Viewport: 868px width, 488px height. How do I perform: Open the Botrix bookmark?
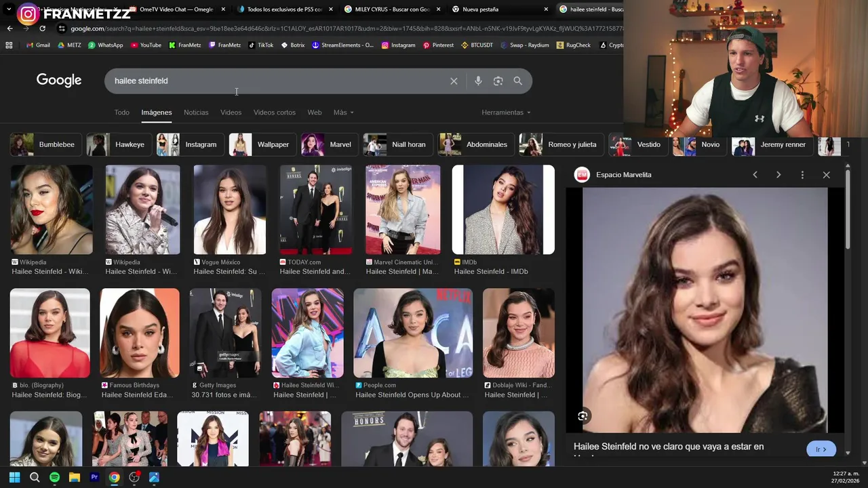pos(292,45)
